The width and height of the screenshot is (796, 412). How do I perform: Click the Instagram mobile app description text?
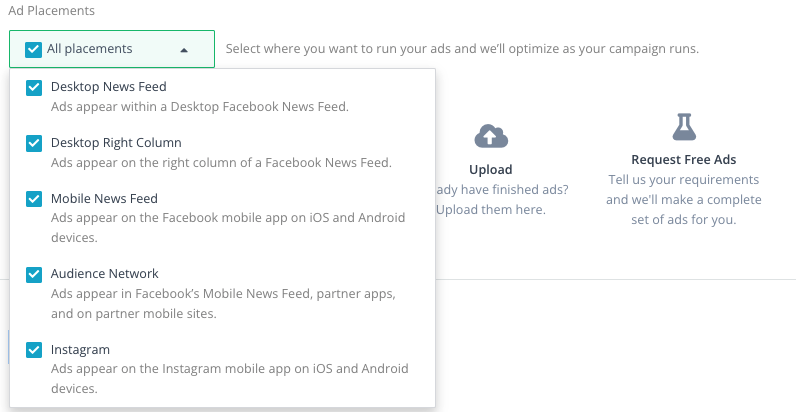coord(229,378)
